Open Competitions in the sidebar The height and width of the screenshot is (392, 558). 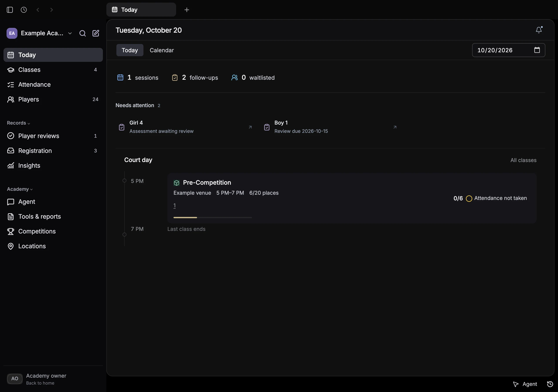click(x=53, y=231)
